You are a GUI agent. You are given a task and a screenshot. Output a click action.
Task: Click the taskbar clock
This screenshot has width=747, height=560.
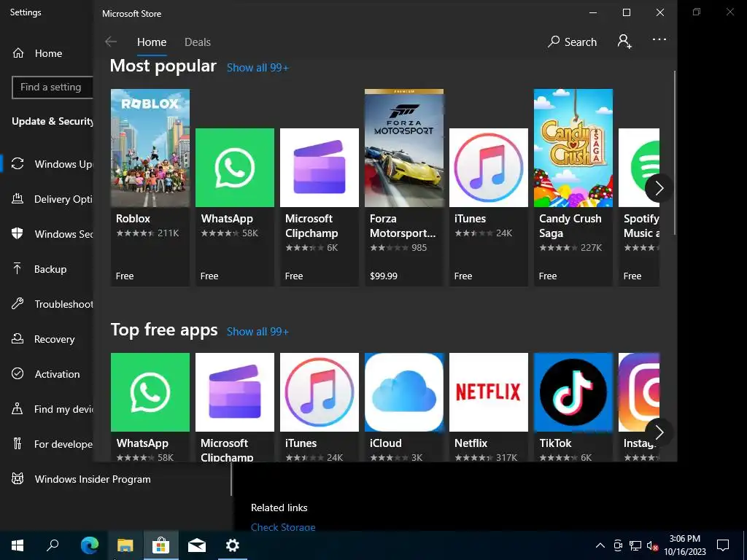[x=685, y=545]
